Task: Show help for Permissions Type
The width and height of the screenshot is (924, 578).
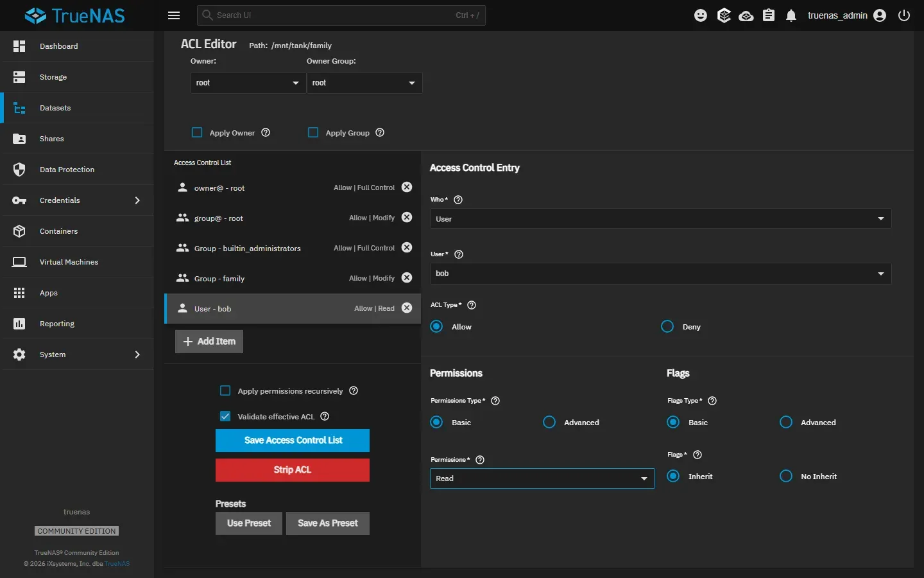Action: point(495,401)
